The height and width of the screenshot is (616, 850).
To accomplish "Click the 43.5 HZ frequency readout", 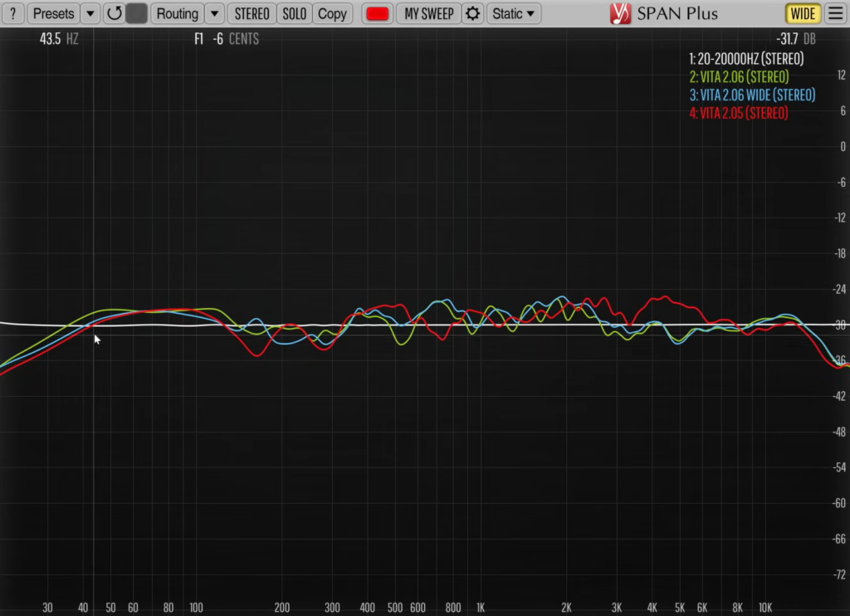I will 59,39.
